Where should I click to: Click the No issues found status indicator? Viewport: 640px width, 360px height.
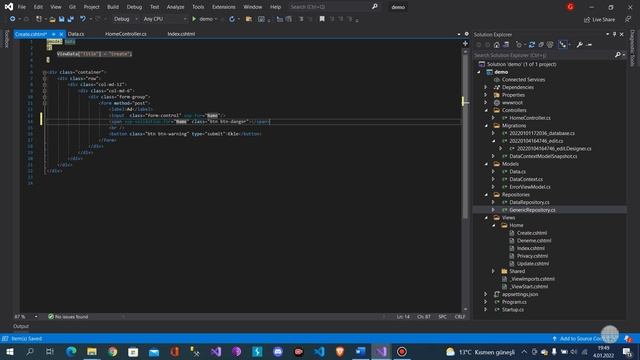(68, 317)
